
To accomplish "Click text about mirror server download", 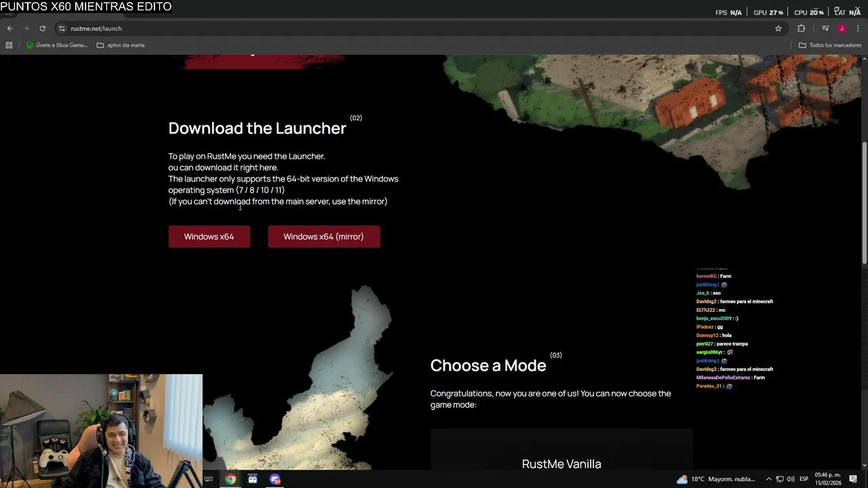I will (278, 201).
